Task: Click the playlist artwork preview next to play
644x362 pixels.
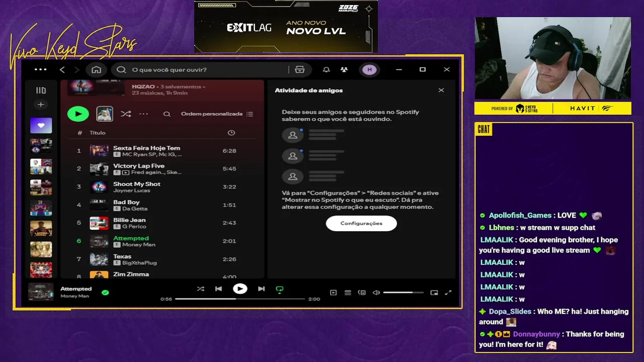Action: (105, 114)
